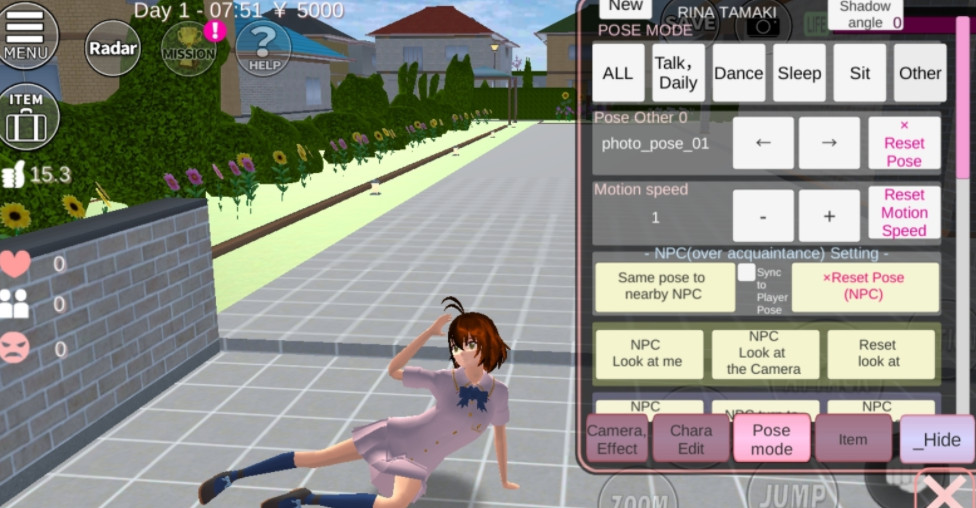Click NPC Look at me button
The image size is (976, 508).
[x=649, y=354]
